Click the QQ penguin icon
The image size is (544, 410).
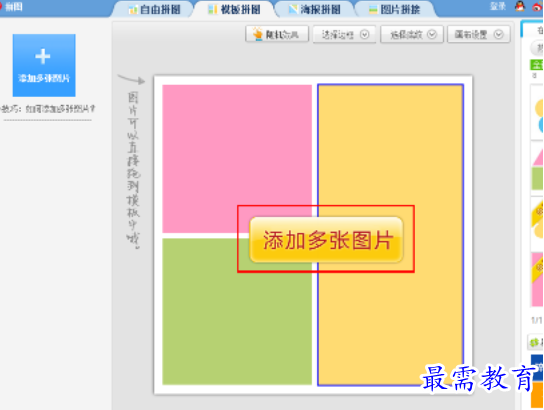(x=520, y=6)
